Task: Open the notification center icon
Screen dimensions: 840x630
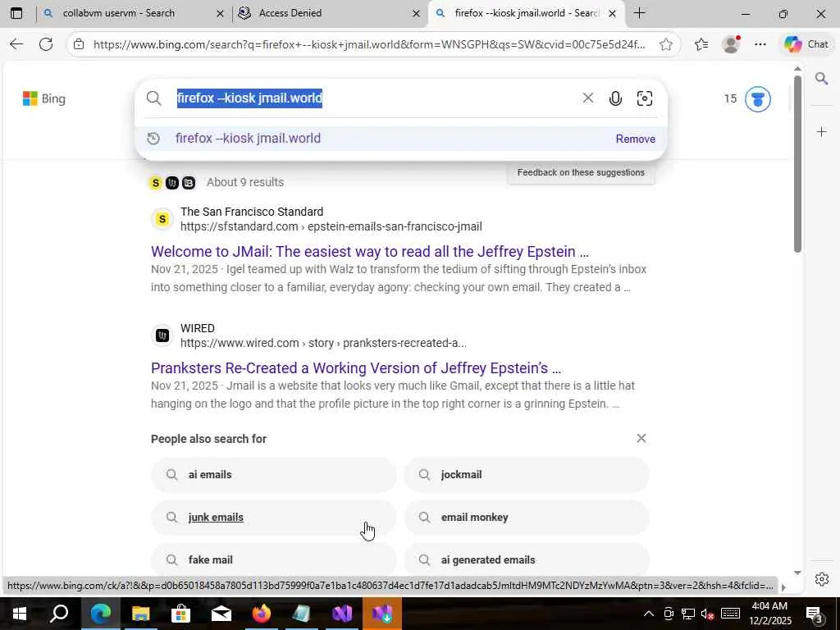Action: coord(815,614)
